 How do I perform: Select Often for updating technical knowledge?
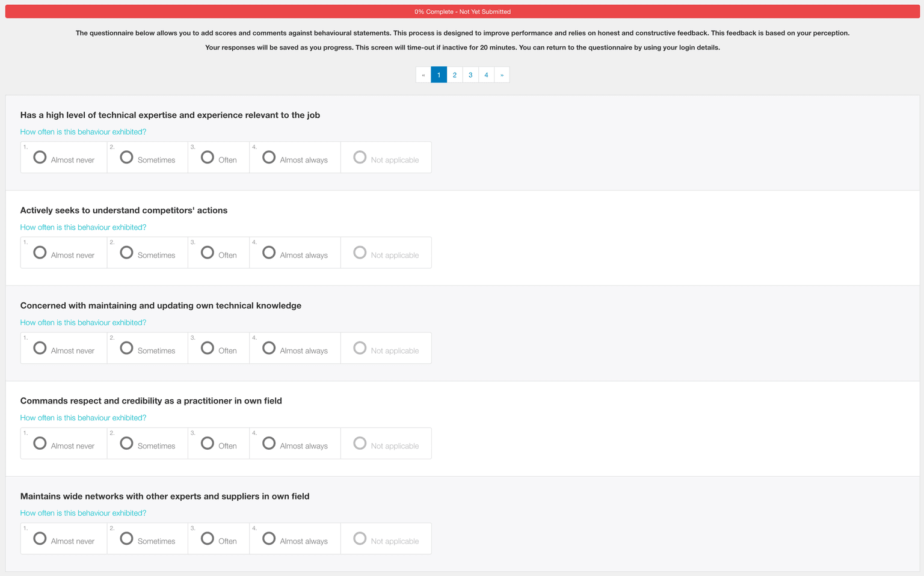[208, 348]
